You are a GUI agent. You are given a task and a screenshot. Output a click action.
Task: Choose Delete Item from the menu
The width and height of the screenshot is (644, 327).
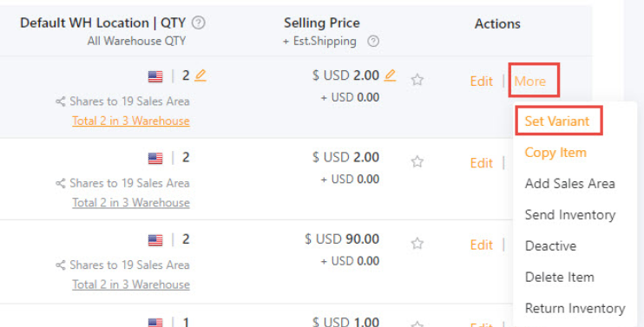click(x=560, y=278)
